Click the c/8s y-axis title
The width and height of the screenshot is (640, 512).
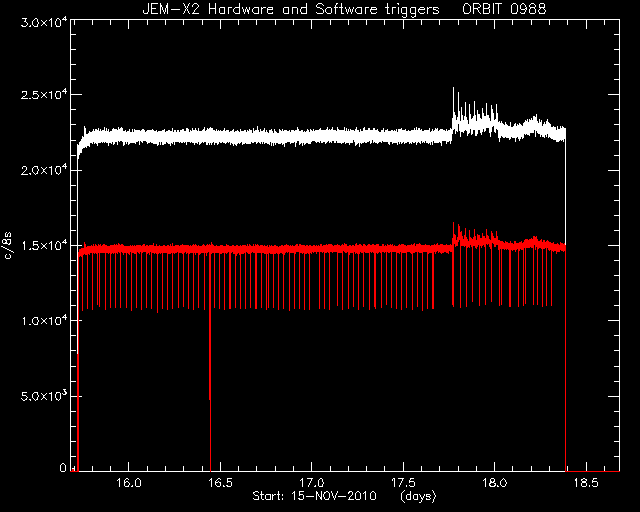[x=8, y=245]
